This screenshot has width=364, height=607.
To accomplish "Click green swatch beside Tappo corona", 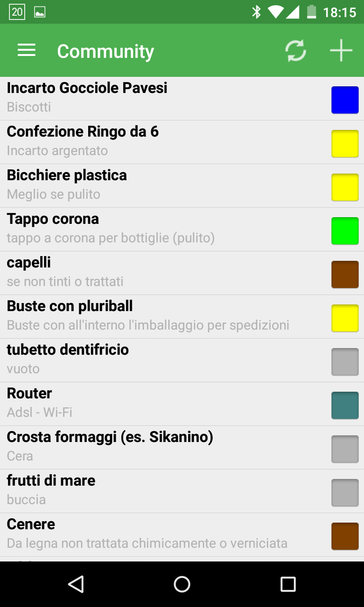I will [345, 231].
